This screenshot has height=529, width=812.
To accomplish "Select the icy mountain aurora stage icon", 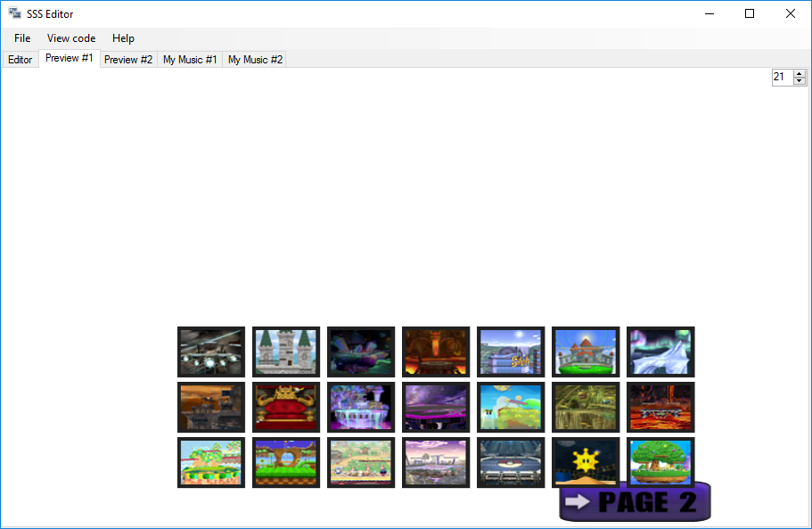I will point(660,351).
